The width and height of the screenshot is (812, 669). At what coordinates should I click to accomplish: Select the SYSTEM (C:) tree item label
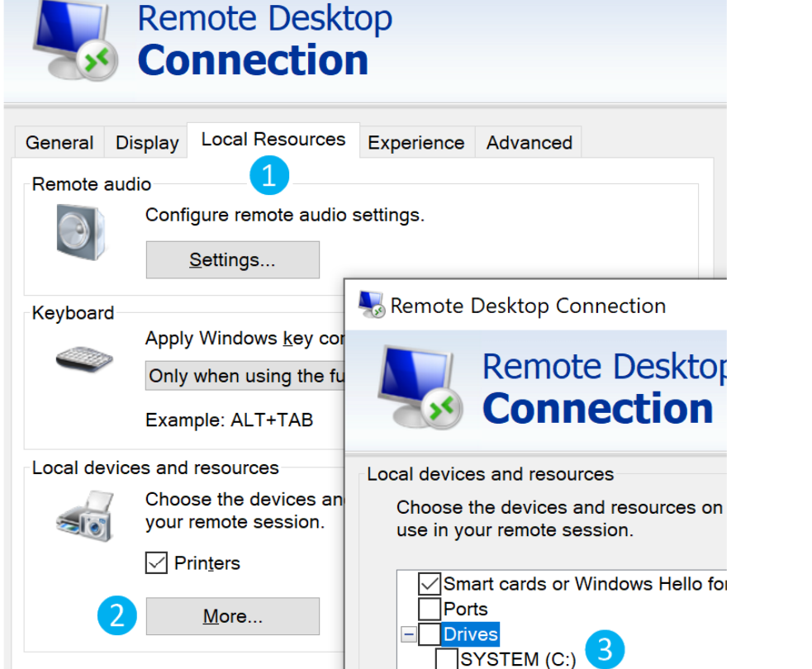click(519, 658)
